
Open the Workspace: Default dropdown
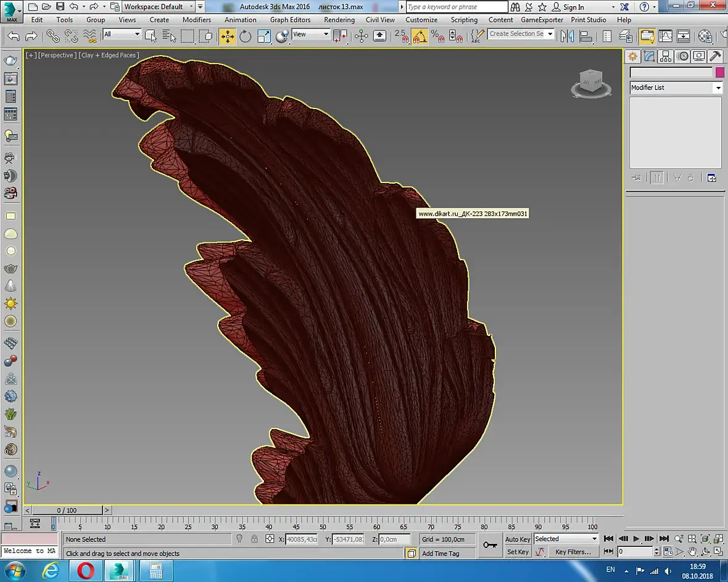pyautogui.click(x=159, y=7)
